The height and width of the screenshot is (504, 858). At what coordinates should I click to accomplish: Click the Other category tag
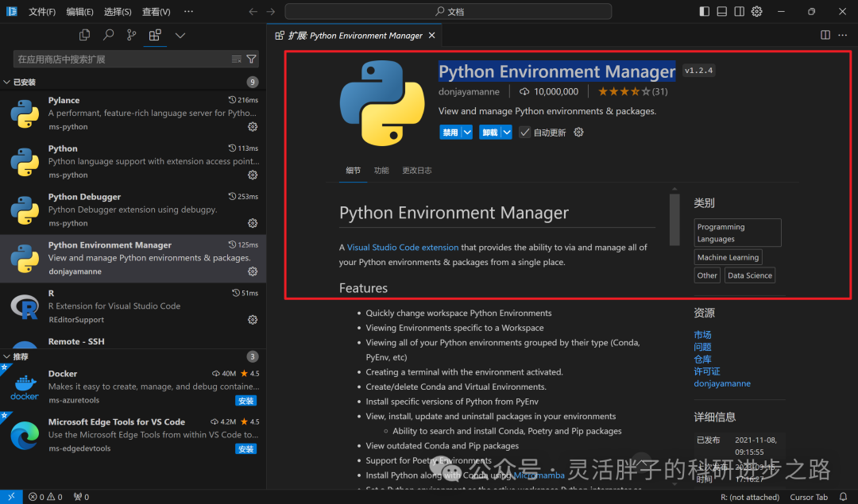point(707,275)
